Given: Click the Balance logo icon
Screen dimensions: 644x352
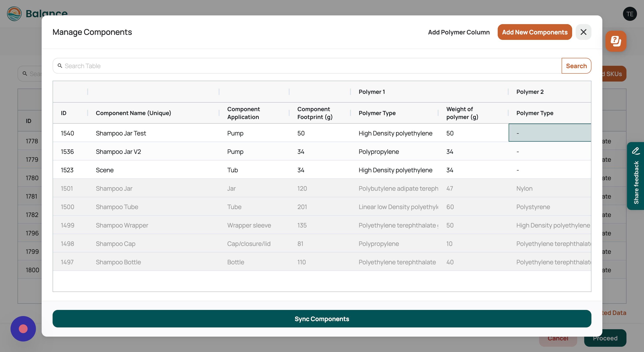Looking at the screenshot, I should coord(14,14).
